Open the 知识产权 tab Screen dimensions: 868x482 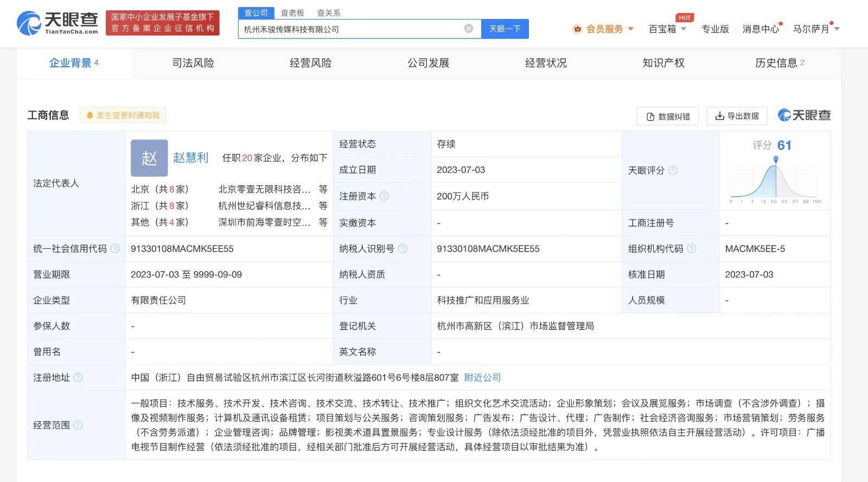[663, 63]
